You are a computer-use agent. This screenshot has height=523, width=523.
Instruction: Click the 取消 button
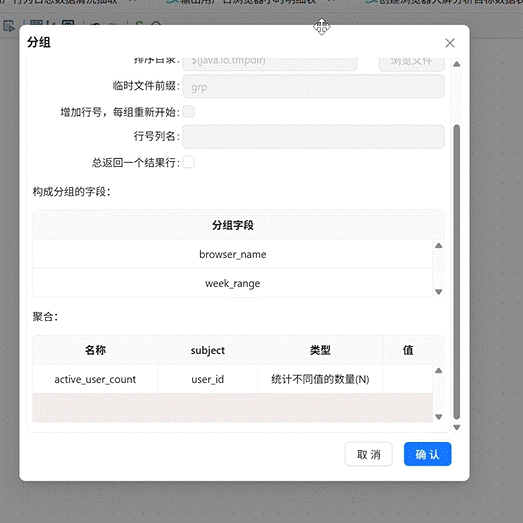point(369,454)
